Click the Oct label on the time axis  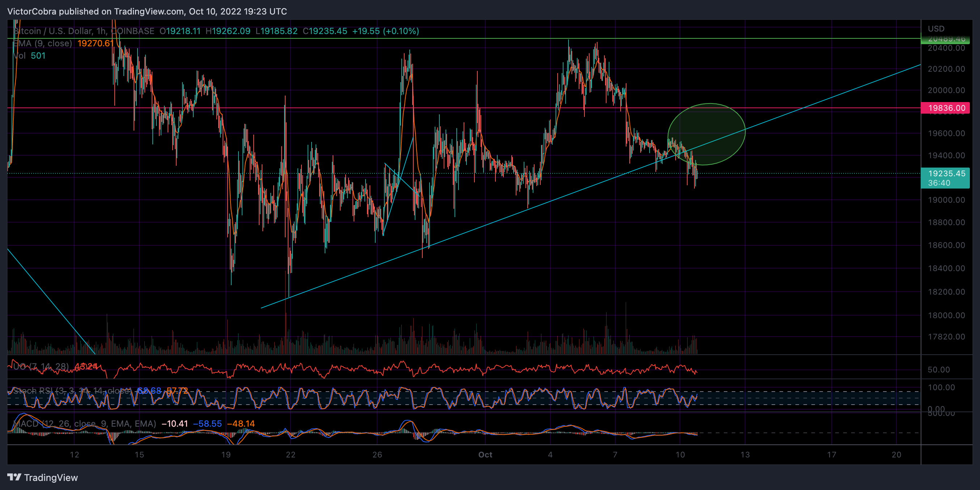(485, 455)
